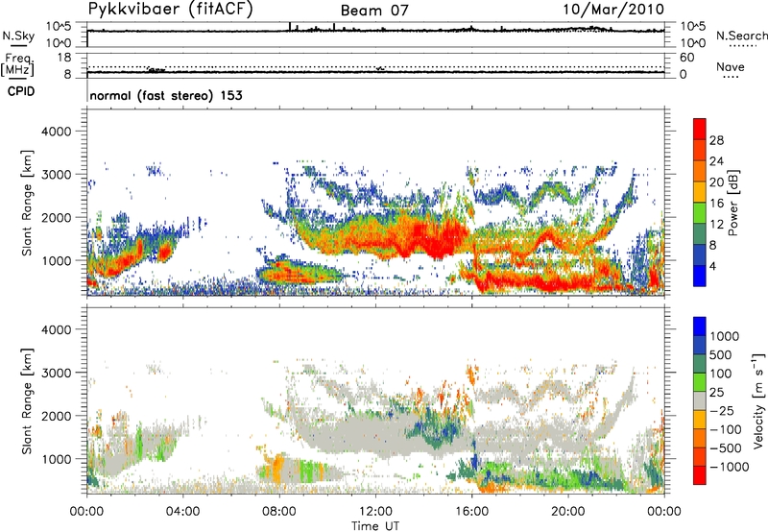Click the "-500" label on Velocity colorbar
768x532 pixels.
click(725, 448)
